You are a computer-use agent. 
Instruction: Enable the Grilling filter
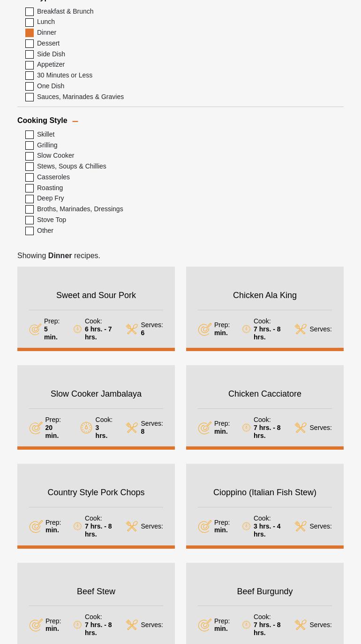30,145
